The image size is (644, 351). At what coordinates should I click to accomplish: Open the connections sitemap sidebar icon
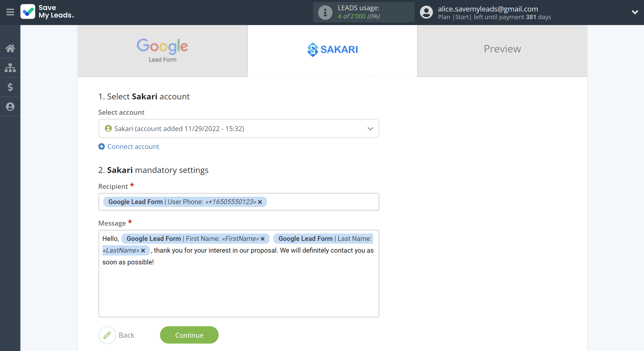pos(10,68)
